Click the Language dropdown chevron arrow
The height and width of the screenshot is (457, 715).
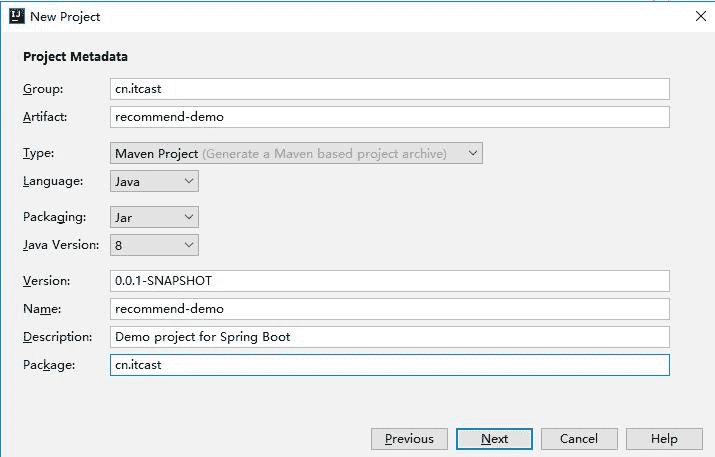189,181
